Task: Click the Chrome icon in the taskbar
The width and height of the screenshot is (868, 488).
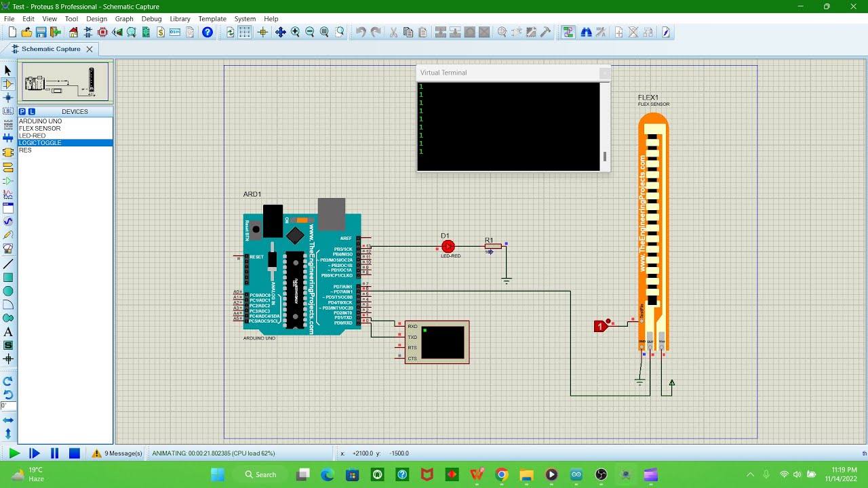Action: click(502, 474)
